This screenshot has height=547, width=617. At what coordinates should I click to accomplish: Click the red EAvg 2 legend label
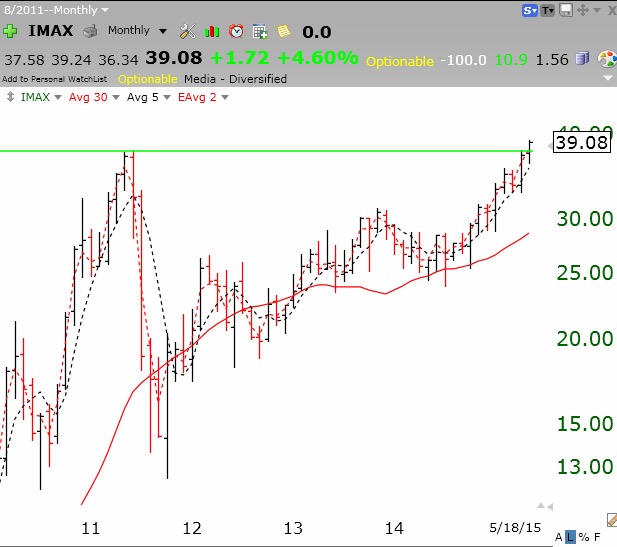click(x=197, y=97)
